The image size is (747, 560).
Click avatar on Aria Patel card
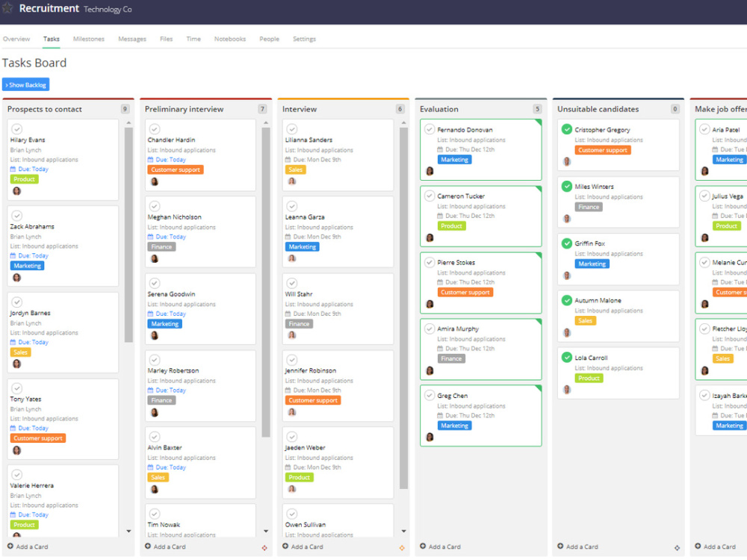[704, 171]
